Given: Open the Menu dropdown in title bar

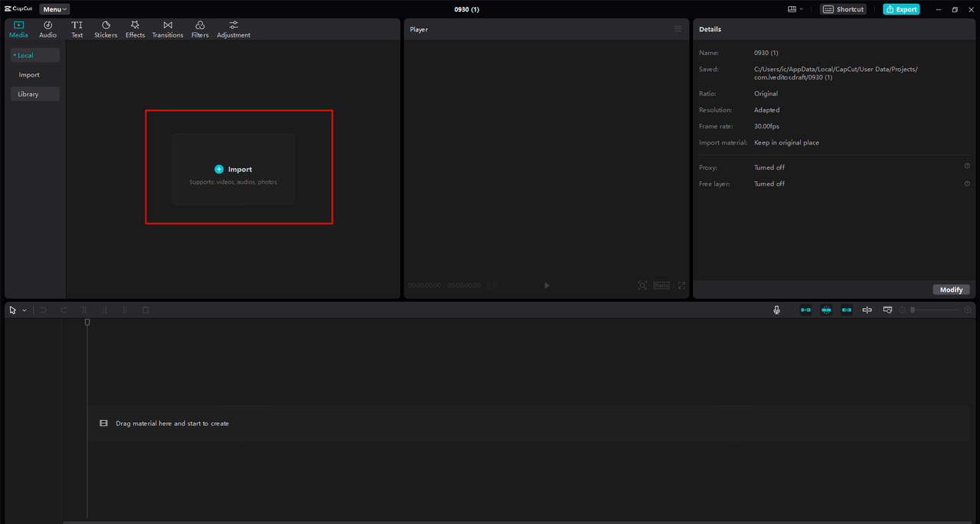Looking at the screenshot, I should [54, 9].
